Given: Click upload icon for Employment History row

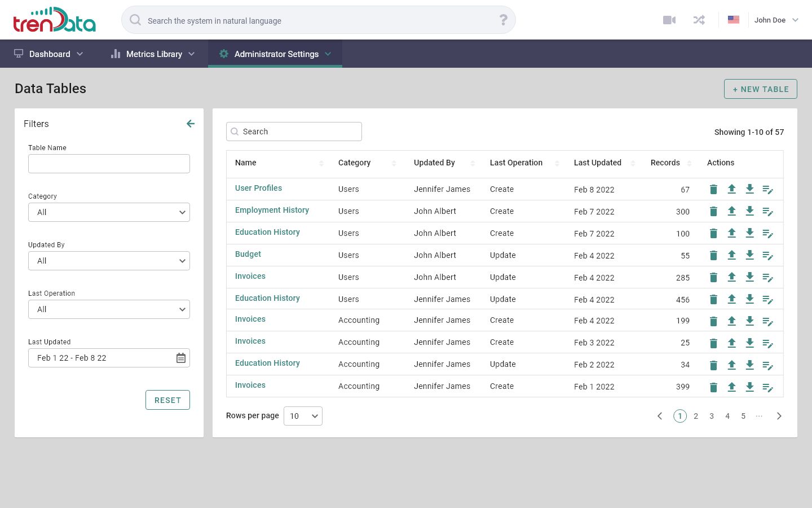Looking at the screenshot, I should click(731, 211).
